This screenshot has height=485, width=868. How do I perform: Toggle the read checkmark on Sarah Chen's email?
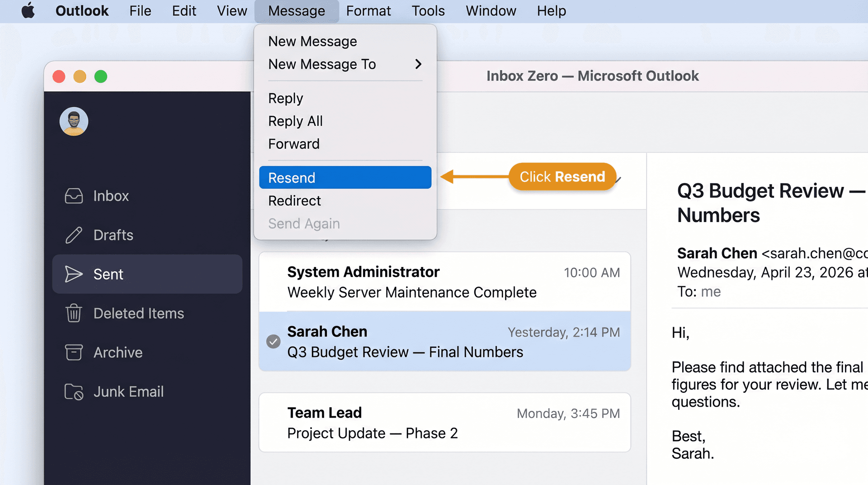point(273,342)
